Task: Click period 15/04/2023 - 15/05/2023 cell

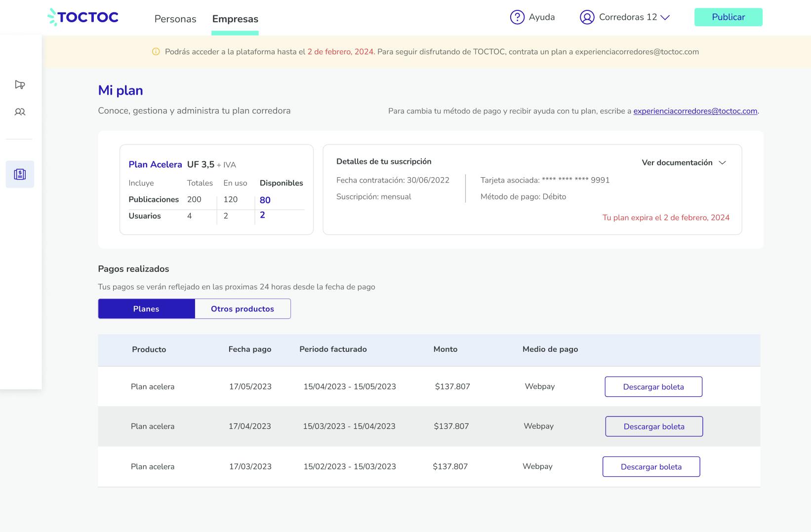Action: pyautogui.click(x=350, y=387)
